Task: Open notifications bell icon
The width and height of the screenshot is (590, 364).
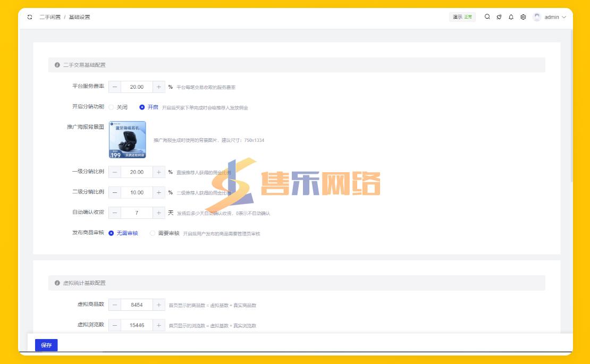Action: pyautogui.click(x=511, y=17)
